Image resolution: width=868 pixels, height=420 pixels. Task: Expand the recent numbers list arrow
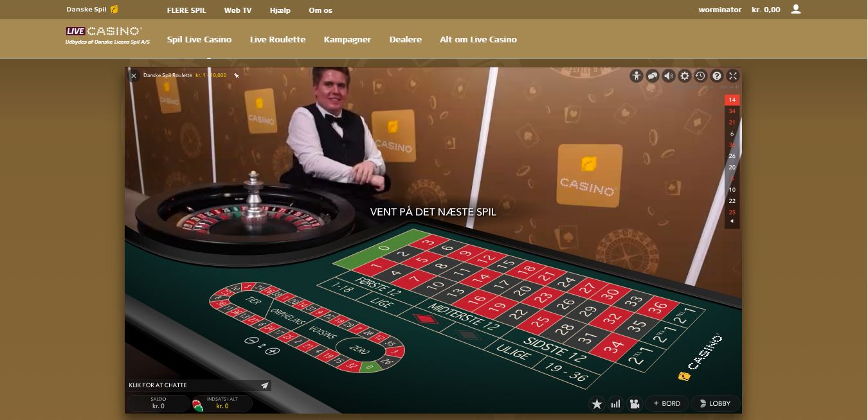(732, 222)
